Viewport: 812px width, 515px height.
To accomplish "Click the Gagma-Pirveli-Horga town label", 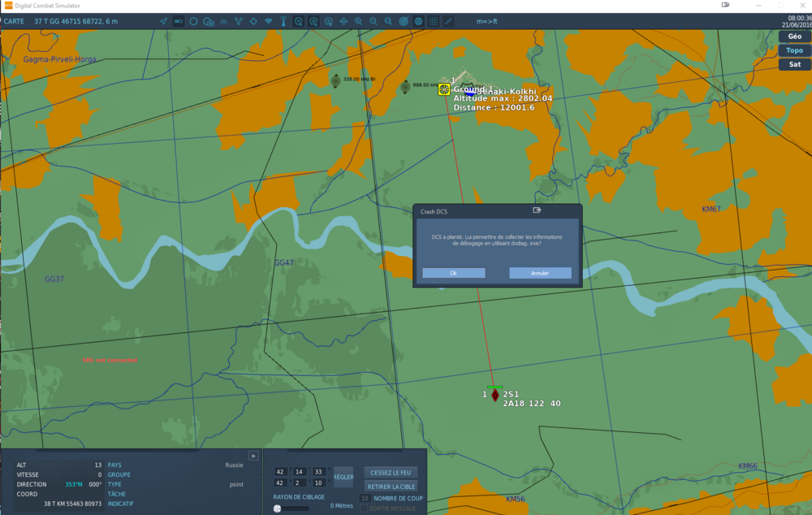I will (59, 59).
